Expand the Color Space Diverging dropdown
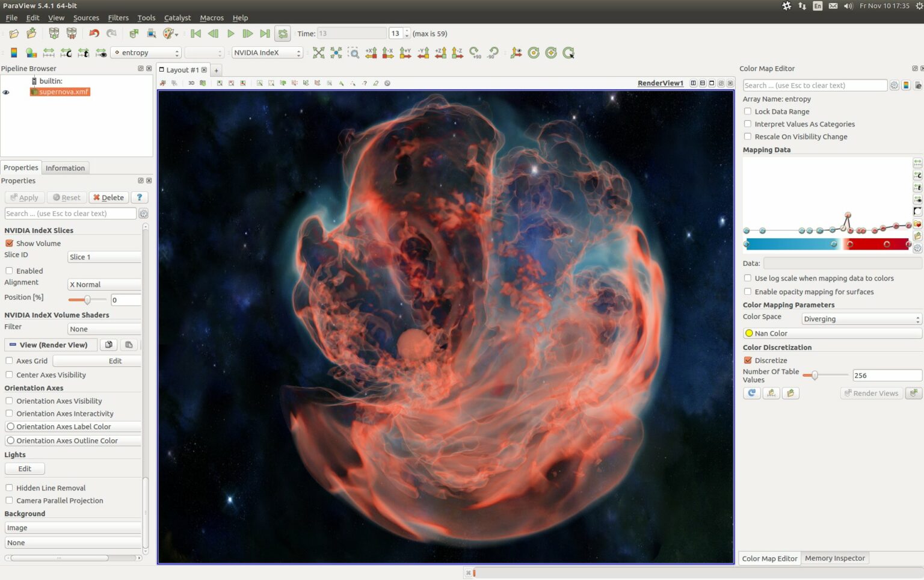The width and height of the screenshot is (924, 580). point(861,319)
